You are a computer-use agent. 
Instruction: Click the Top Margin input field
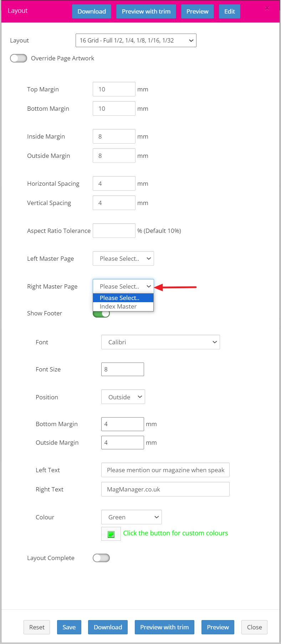114,89
